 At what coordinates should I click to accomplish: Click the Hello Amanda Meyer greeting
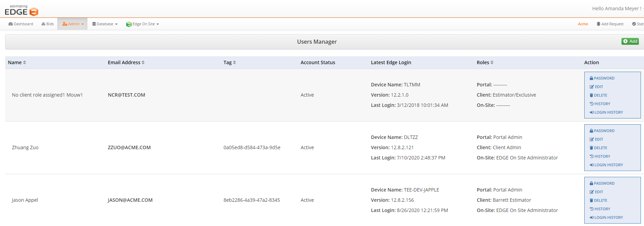(617, 9)
